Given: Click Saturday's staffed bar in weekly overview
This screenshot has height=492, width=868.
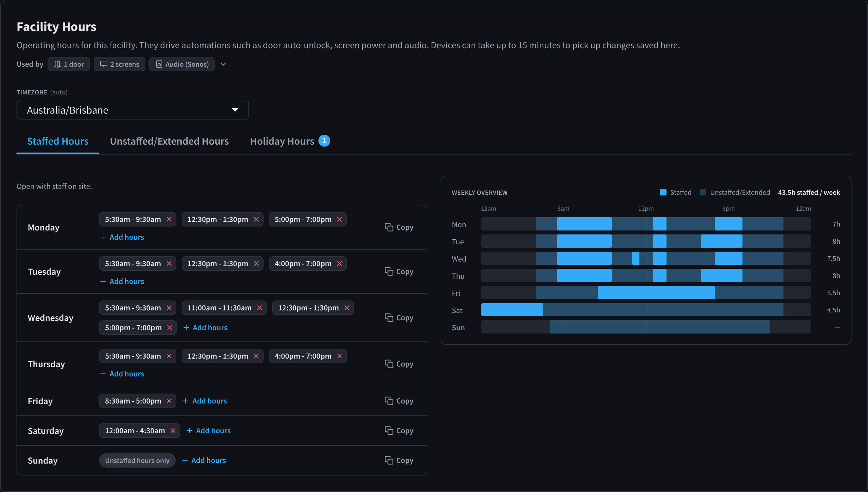Looking at the screenshot, I should pos(512,310).
